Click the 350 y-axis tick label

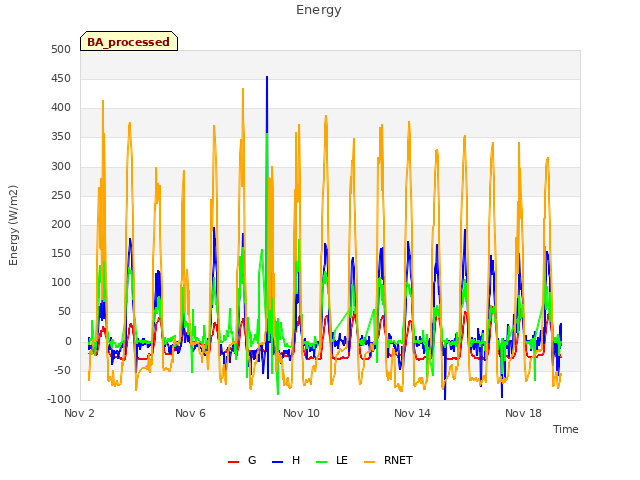61,137
